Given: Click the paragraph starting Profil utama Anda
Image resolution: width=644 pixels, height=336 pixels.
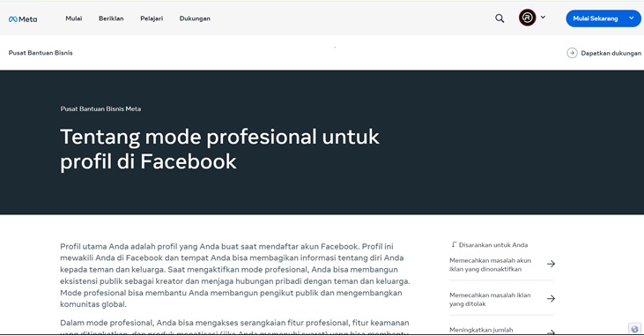Looking at the screenshot, I should (x=235, y=275).
